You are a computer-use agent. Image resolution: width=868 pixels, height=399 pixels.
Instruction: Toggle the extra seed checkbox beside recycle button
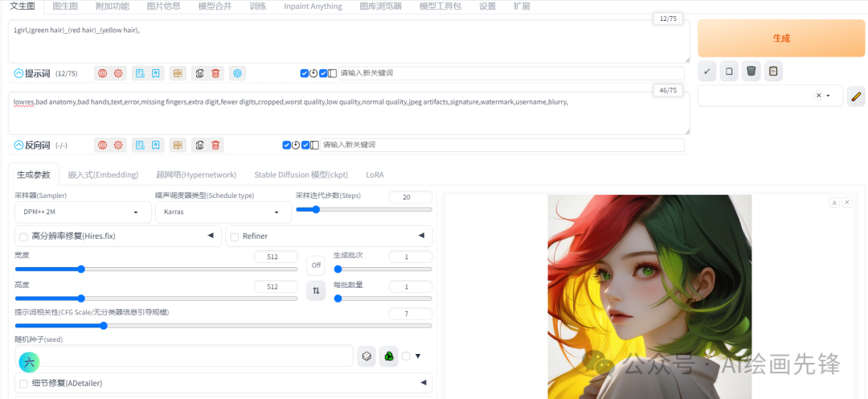(407, 356)
